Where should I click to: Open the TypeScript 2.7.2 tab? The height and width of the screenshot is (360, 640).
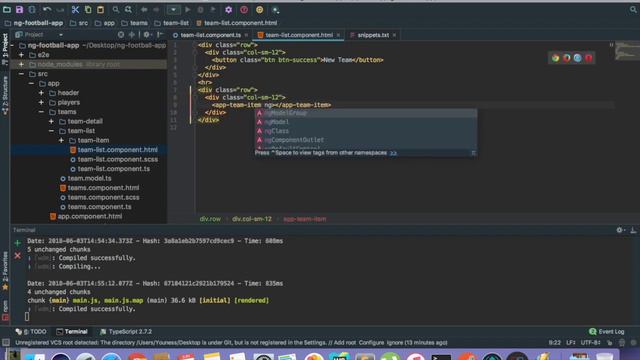[126, 331]
